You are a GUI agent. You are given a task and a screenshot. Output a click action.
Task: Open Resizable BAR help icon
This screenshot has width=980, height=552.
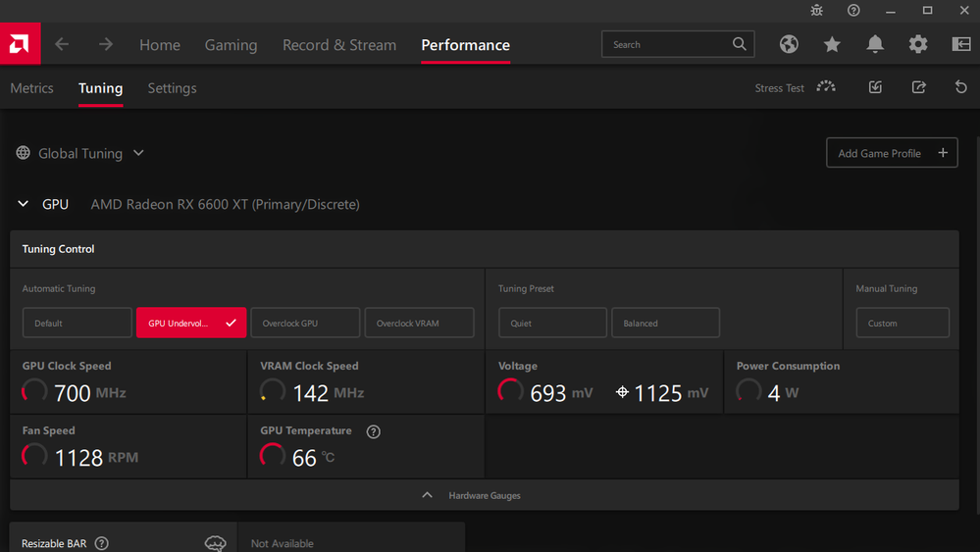(101, 543)
